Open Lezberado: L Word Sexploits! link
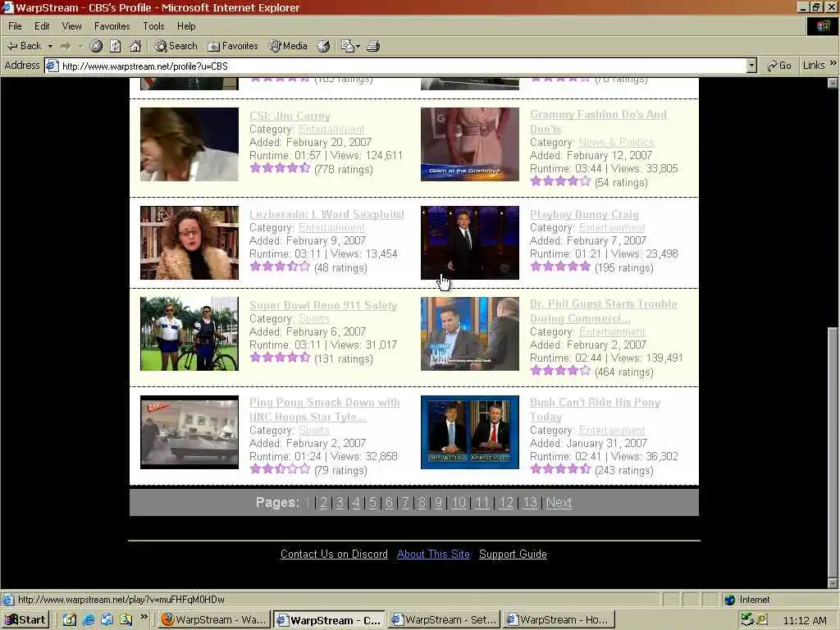 click(326, 214)
